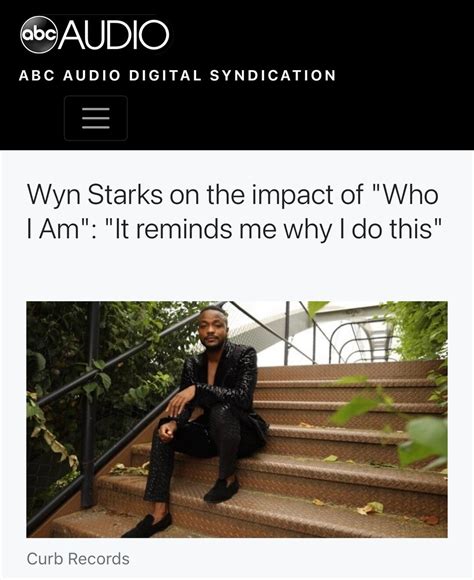The height and width of the screenshot is (580, 474).
Task: Expand the site menu toggle button
Action: [96, 118]
